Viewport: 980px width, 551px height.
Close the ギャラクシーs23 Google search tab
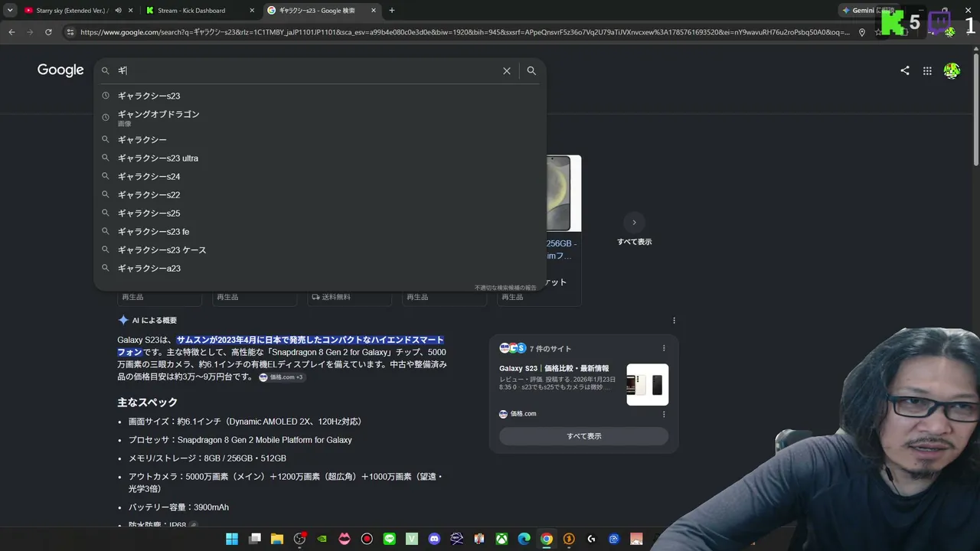[x=373, y=11]
